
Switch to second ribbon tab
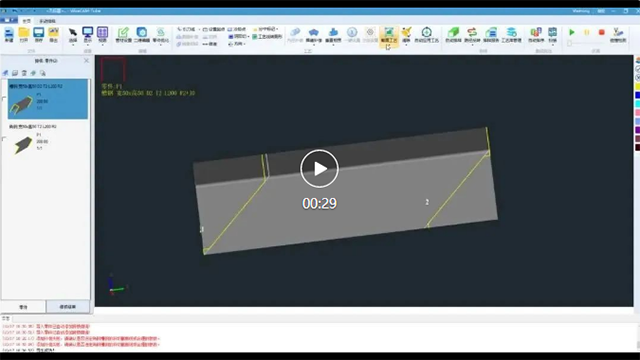click(x=47, y=21)
